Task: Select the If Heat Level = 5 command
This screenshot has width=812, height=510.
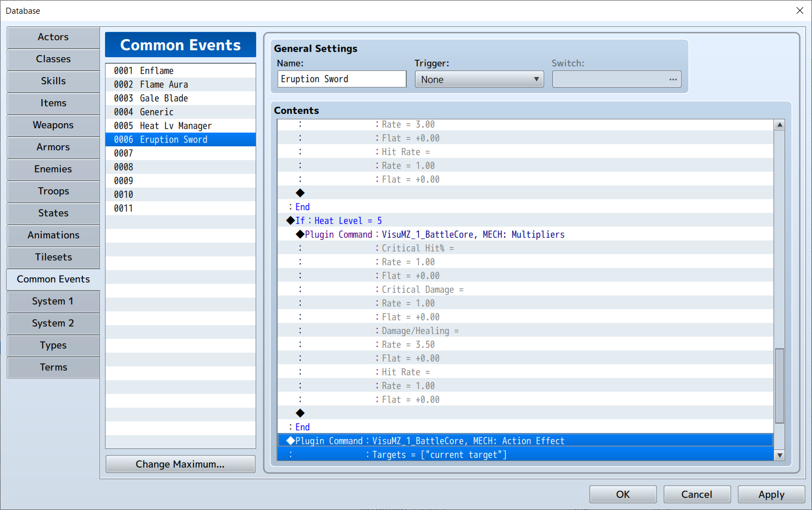Action: [525, 221]
